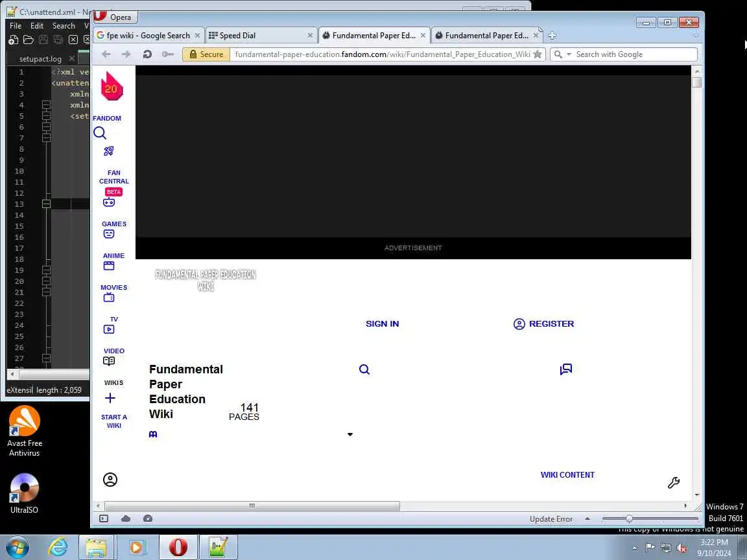Click the wiki search magnifier icon

tap(364, 369)
